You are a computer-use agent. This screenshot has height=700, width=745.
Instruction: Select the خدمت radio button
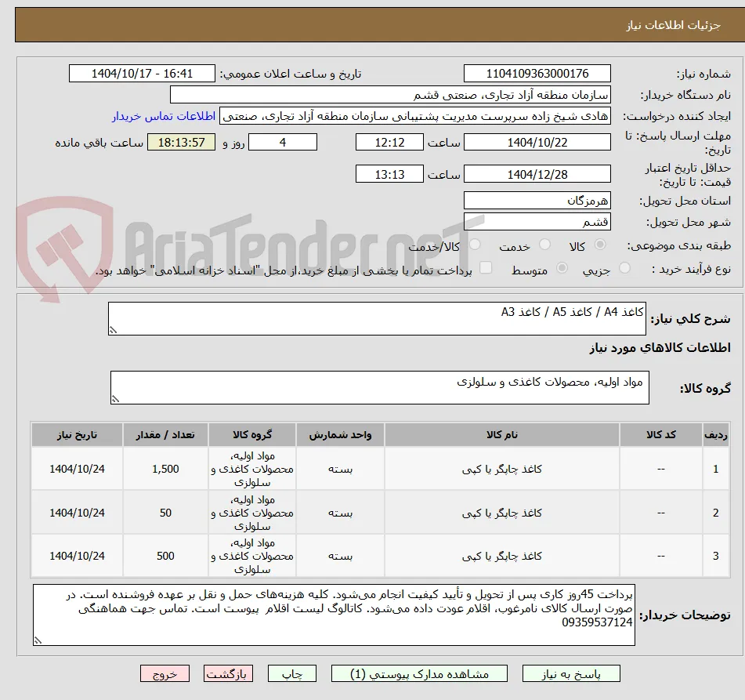point(545,245)
